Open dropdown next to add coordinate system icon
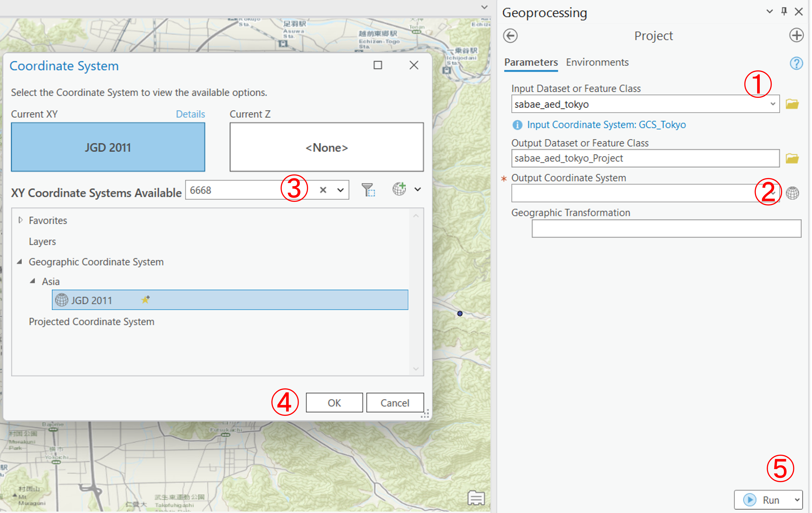812x513 pixels. point(417,190)
